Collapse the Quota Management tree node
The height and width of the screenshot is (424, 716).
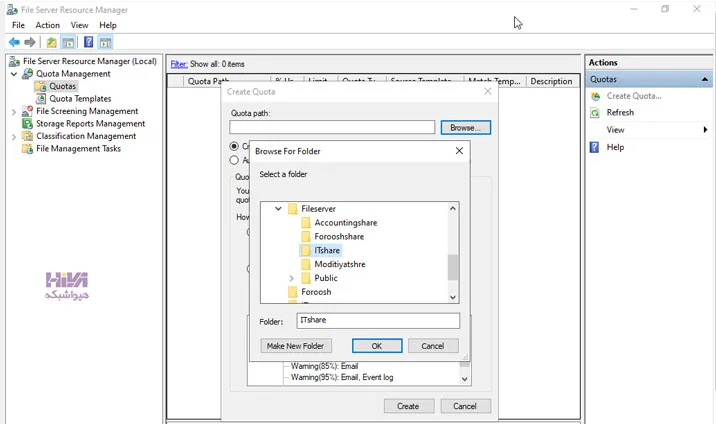(x=14, y=73)
